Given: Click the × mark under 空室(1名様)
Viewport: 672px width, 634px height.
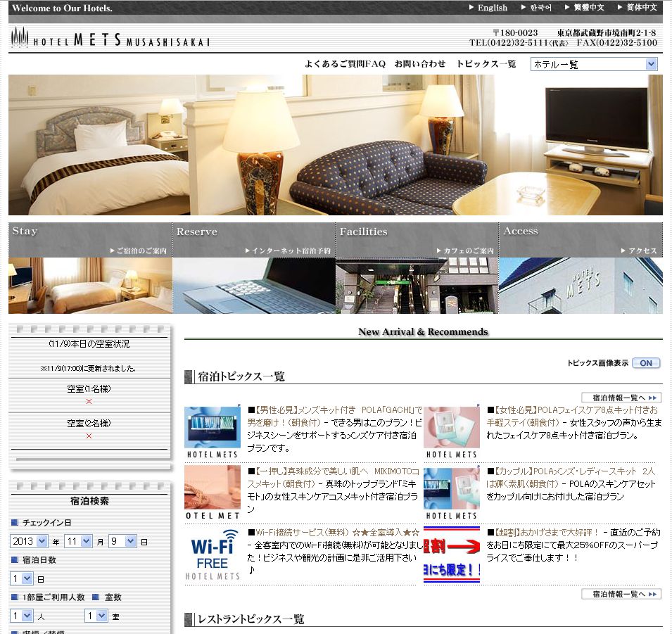Looking at the screenshot, I should pos(89,402).
